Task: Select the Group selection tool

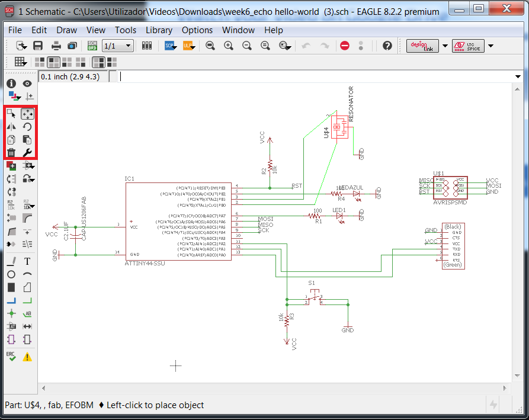Action: pyautogui.click(x=11, y=114)
